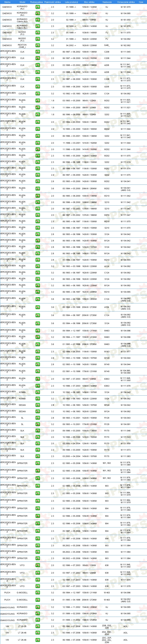Select the W163 body cell

[x=107, y=352]
